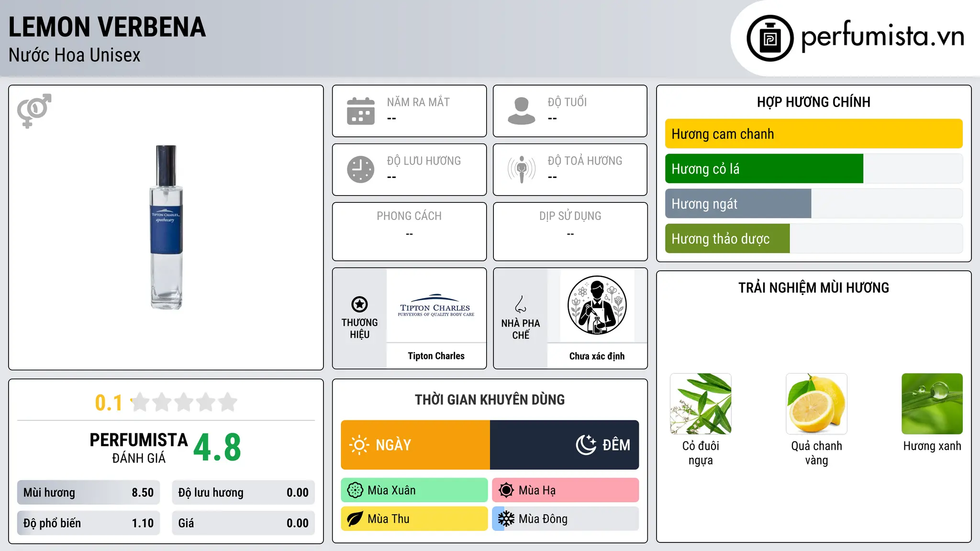The width and height of the screenshot is (980, 551).
Task: Click the Giá 0.00 score bar
Action: point(244,523)
